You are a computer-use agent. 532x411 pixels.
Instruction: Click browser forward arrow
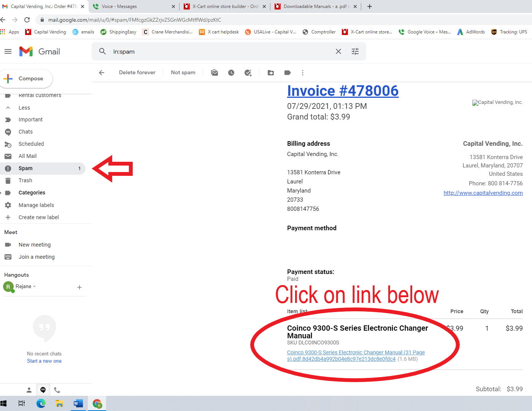coord(15,20)
